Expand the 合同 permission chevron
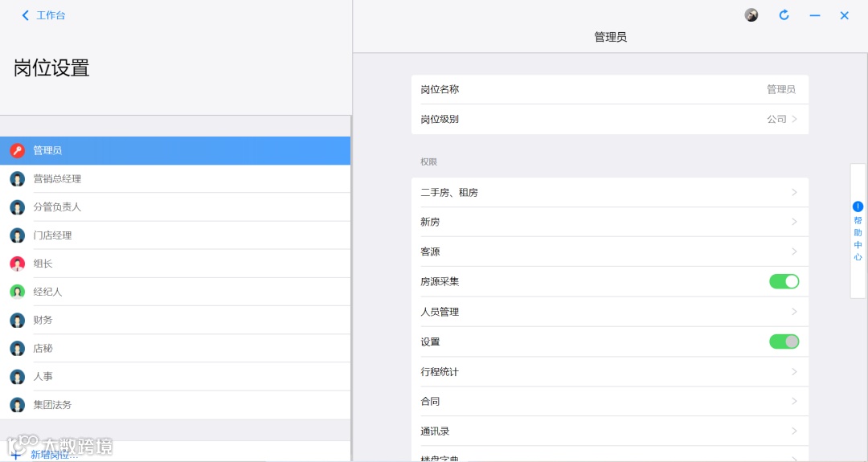The height and width of the screenshot is (462, 868). [794, 401]
